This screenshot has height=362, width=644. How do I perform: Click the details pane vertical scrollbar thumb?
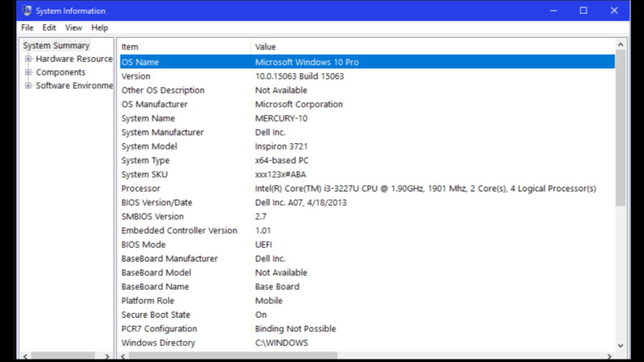(x=621, y=129)
